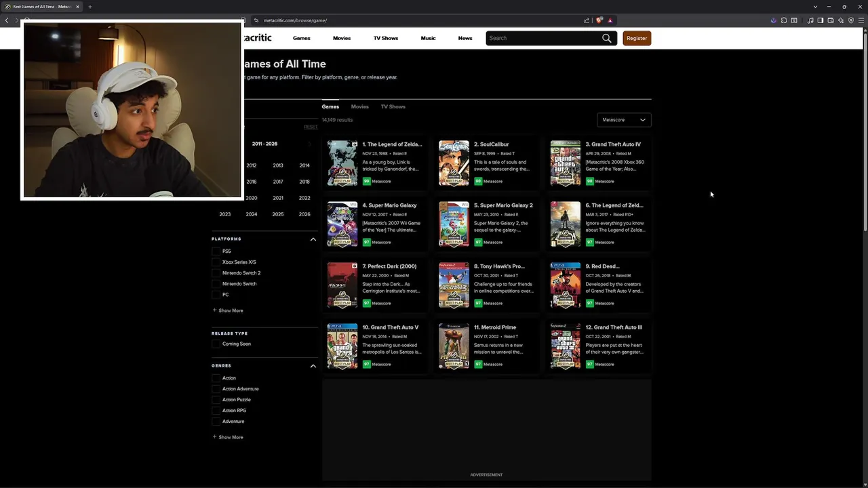Click the Register button
This screenshot has height=488, width=868.
[x=637, y=39]
